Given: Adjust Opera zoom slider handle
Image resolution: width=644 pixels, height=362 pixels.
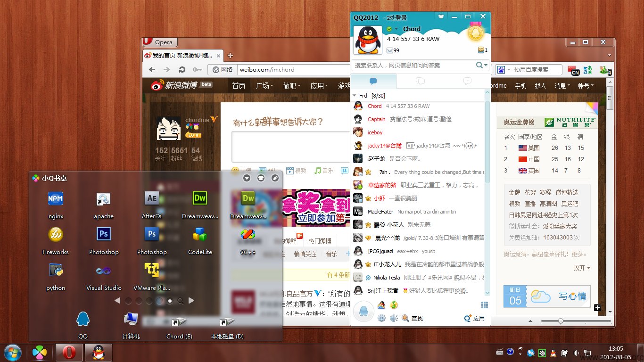Looking at the screenshot, I should [560, 321].
